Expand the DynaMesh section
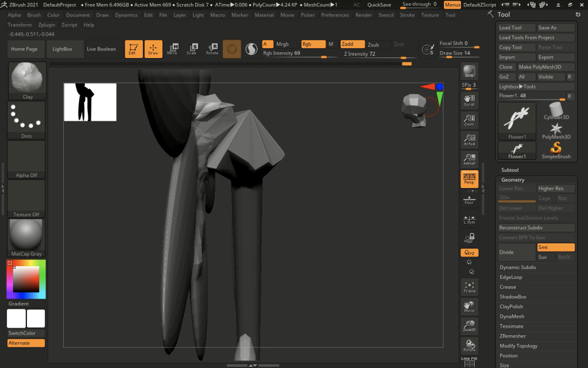The image size is (588, 368). (512, 316)
